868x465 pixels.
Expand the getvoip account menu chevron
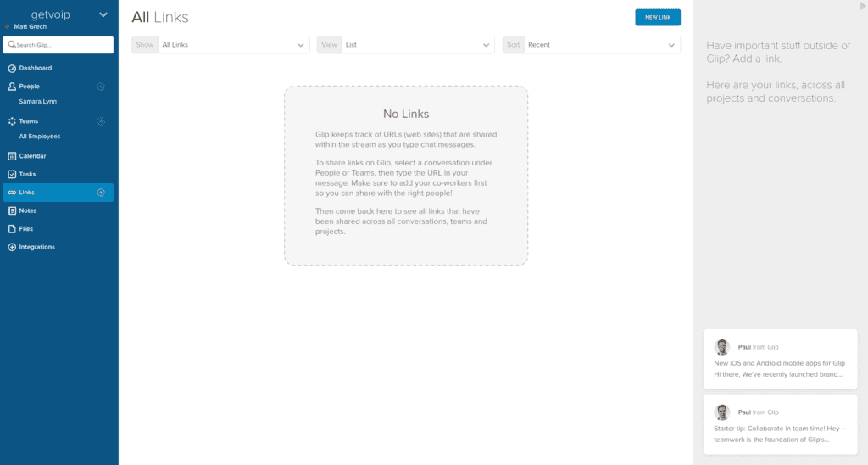click(103, 14)
